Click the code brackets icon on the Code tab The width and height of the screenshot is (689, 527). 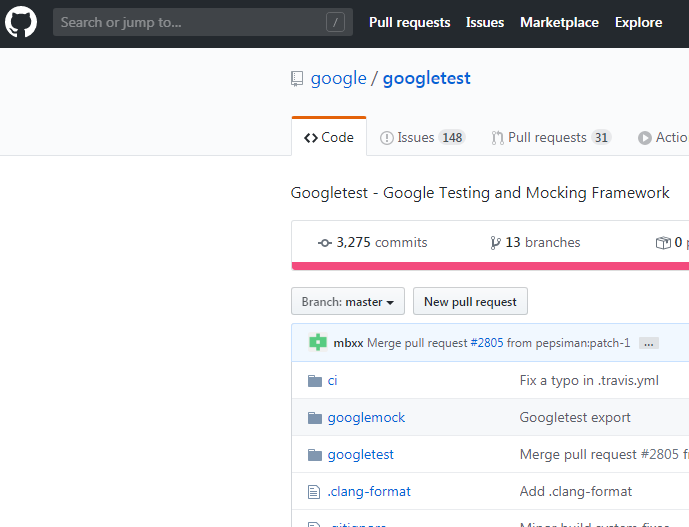(311, 138)
